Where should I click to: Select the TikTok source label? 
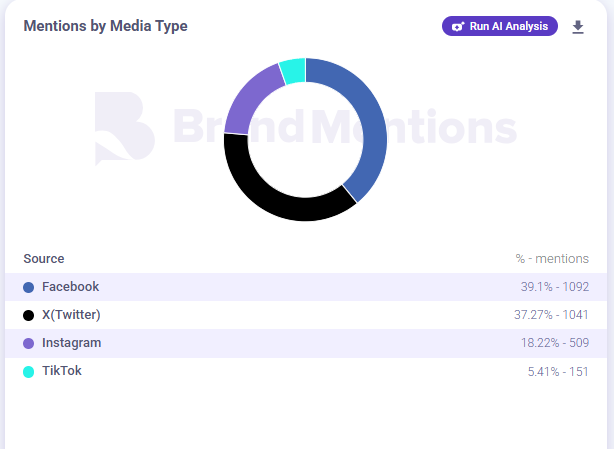tap(62, 371)
